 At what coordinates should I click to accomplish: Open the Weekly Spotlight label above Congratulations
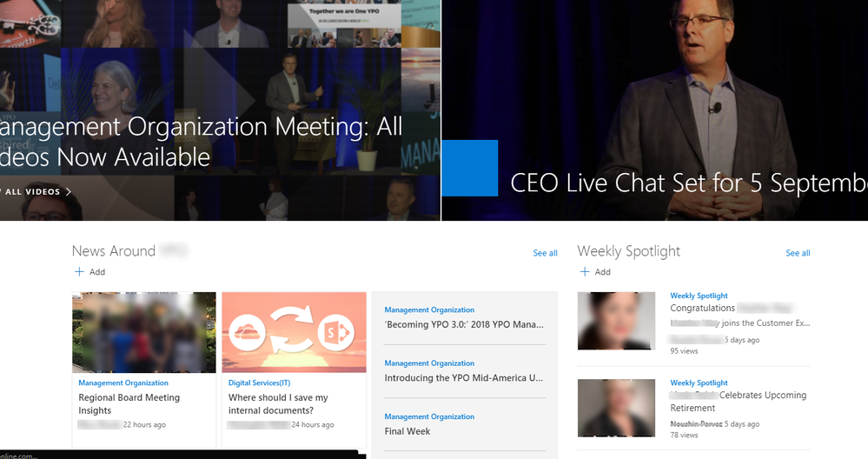(699, 296)
